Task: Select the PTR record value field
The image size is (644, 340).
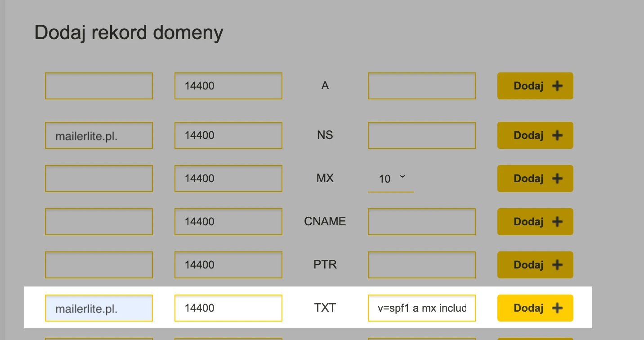Action: (421, 265)
